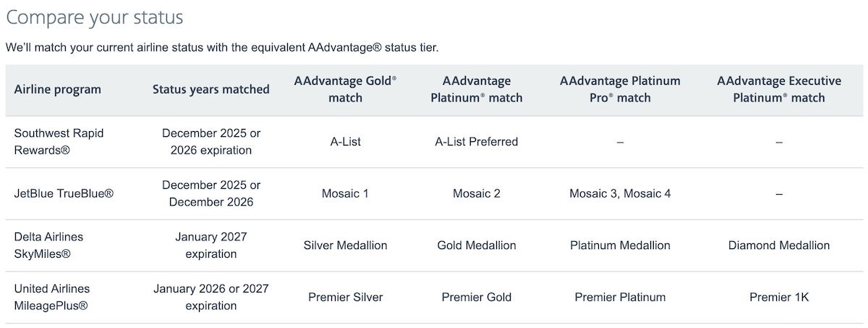868x328 pixels.
Task: Click the United Airlines MileagePlus row label
Action: [x=52, y=297]
